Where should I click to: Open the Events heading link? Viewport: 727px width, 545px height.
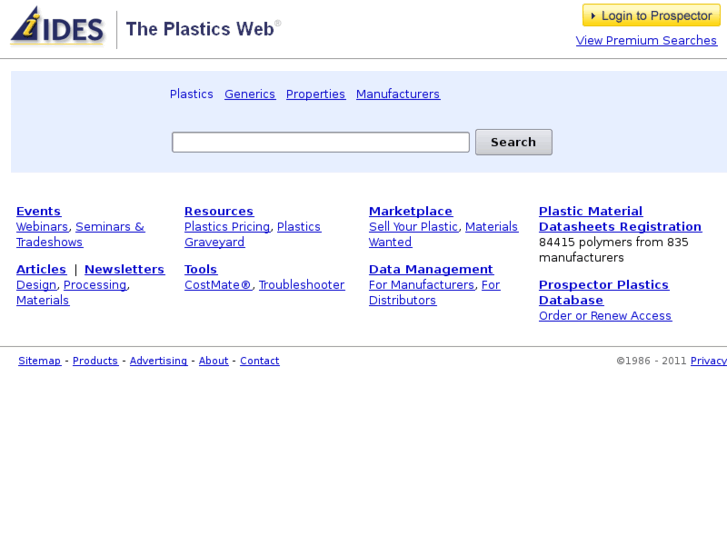[38, 212]
